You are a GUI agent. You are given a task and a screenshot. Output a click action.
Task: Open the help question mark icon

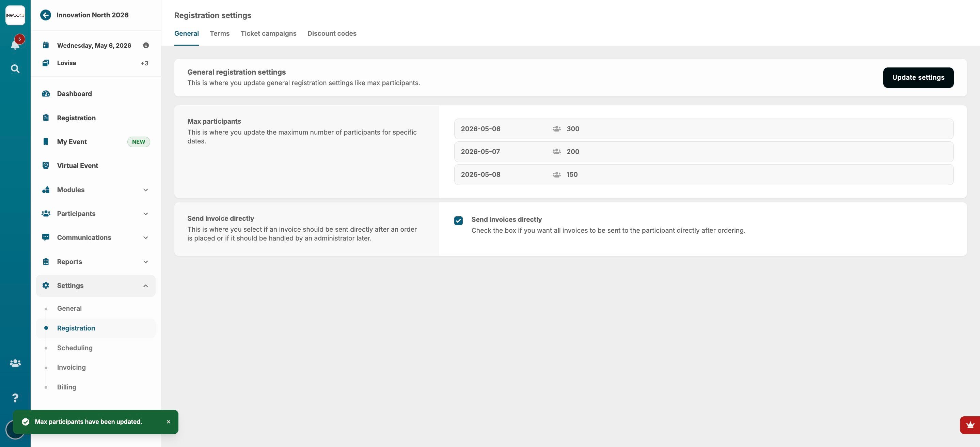coord(15,398)
